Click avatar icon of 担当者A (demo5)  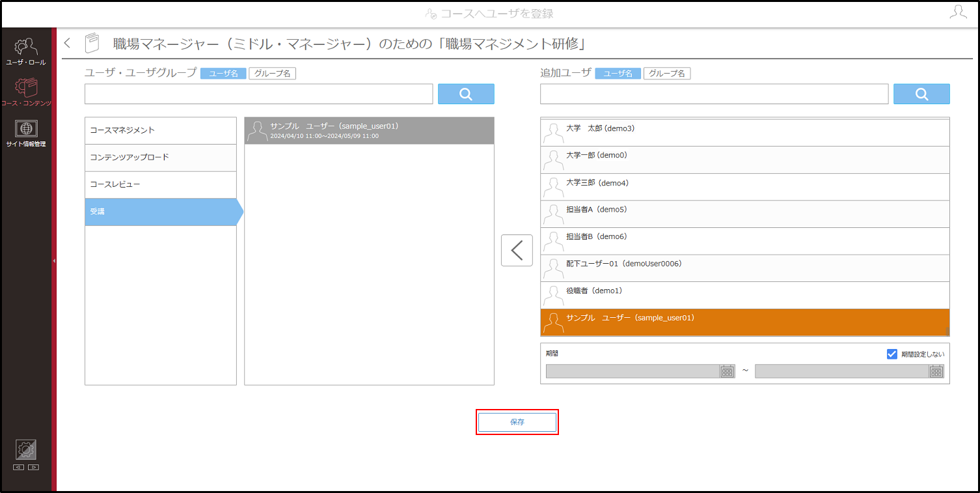click(553, 214)
